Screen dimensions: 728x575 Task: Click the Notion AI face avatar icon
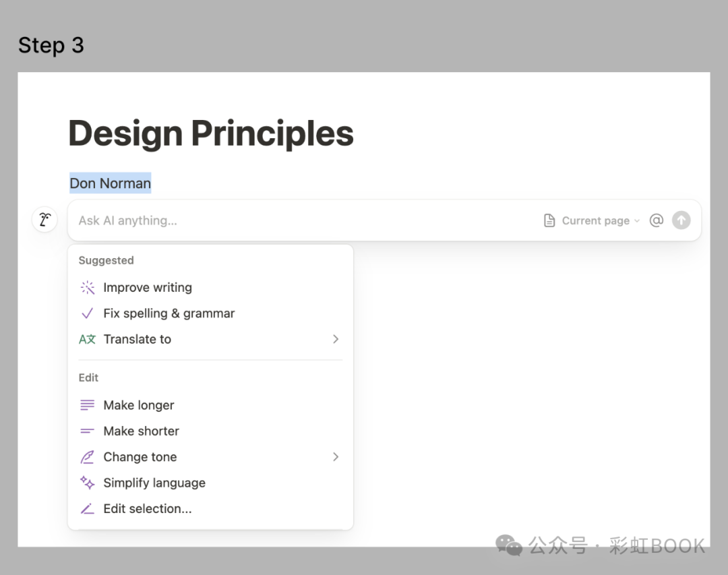pyautogui.click(x=44, y=220)
